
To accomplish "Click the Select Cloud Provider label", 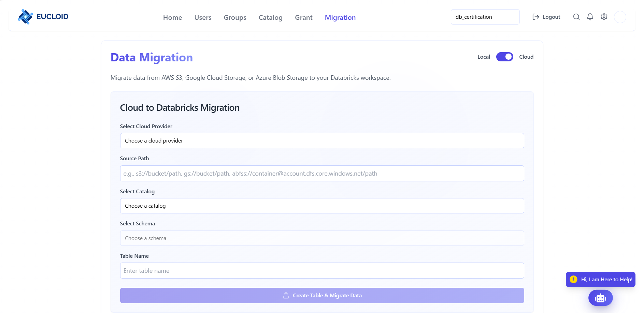I will click(x=146, y=126).
